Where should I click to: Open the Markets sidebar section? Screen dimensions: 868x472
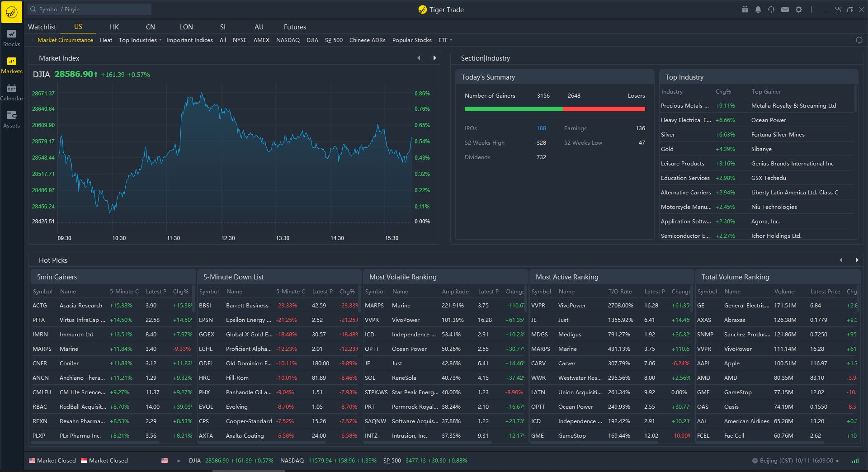click(x=12, y=66)
